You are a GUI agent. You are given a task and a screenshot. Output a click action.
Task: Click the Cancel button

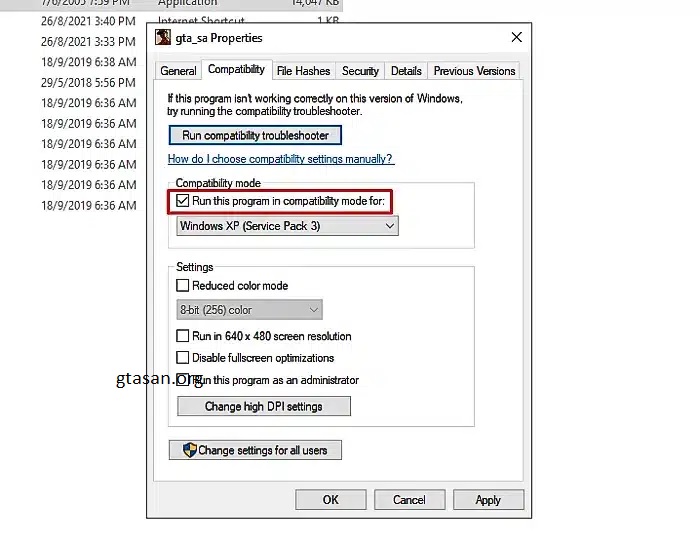pos(409,500)
